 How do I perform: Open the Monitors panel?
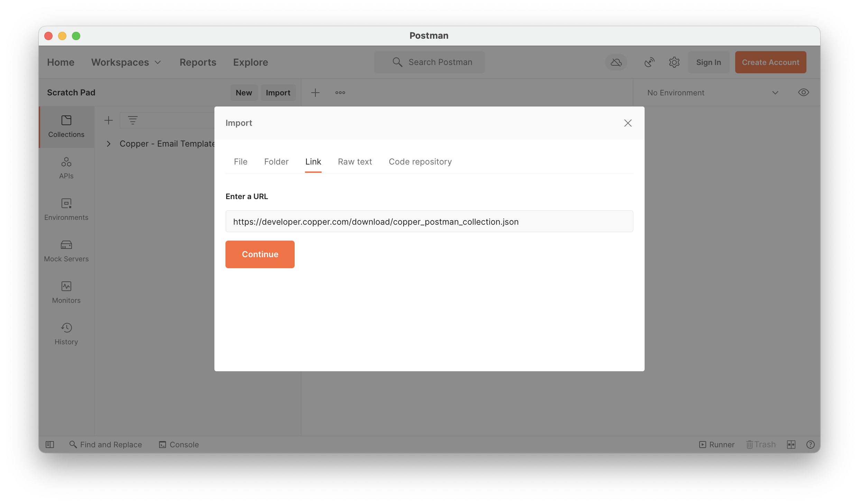tap(66, 292)
